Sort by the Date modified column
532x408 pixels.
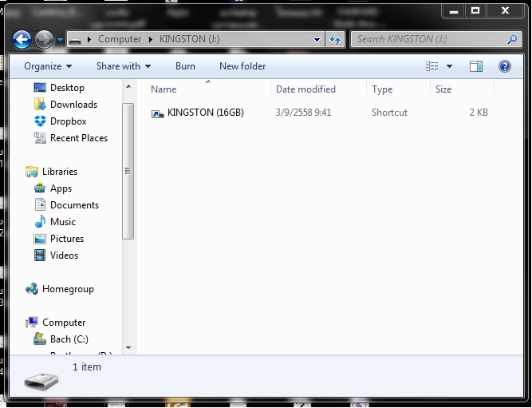coord(318,89)
